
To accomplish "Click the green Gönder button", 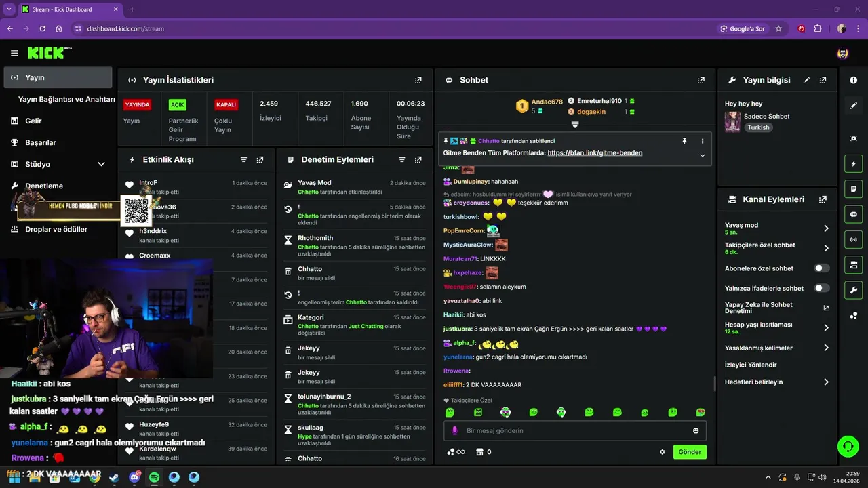I will (690, 452).
